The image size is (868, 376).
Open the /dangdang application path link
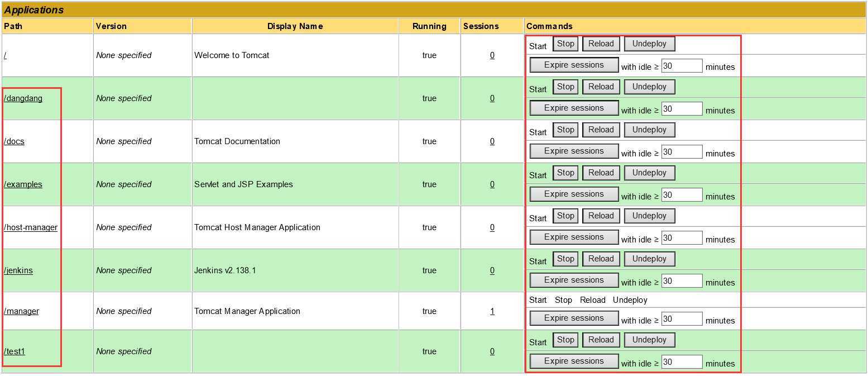point(23,98)
